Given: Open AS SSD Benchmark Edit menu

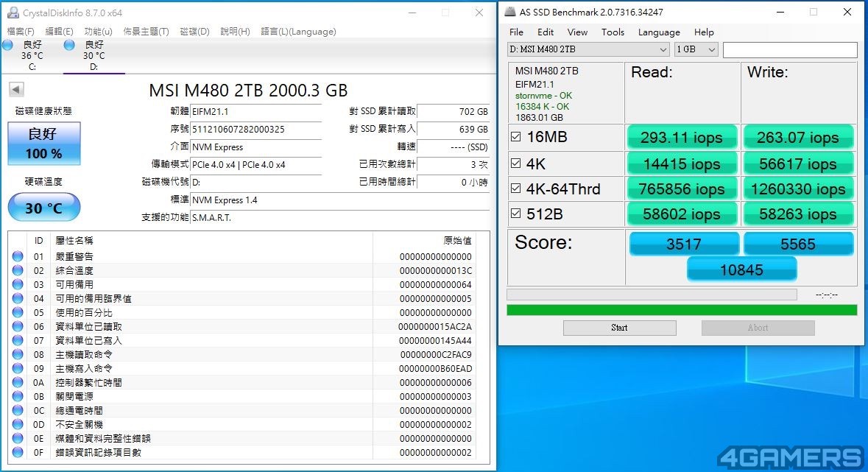Looking at the screenshot, I should point(546,32).
